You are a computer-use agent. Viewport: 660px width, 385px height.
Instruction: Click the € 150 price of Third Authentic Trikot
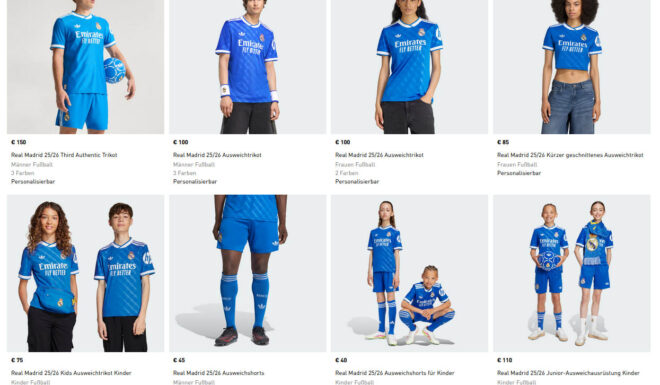[19, 142]
